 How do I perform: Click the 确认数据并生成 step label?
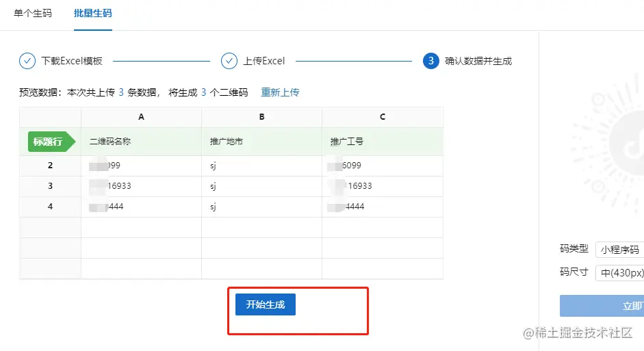point(478,61)
